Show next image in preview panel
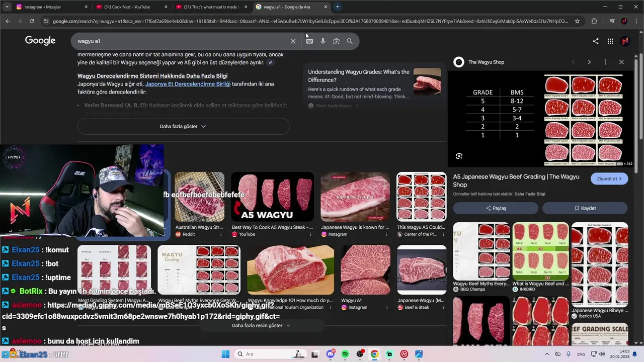The width and height of the screenshot is (644, 362). [589, 62]
